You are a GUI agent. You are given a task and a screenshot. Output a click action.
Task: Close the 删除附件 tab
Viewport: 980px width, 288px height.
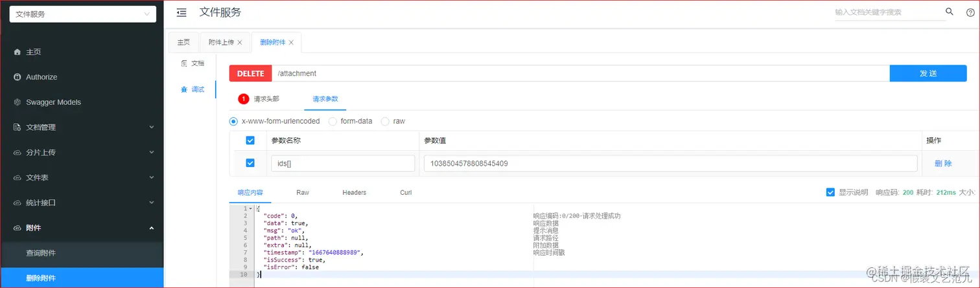291,43
